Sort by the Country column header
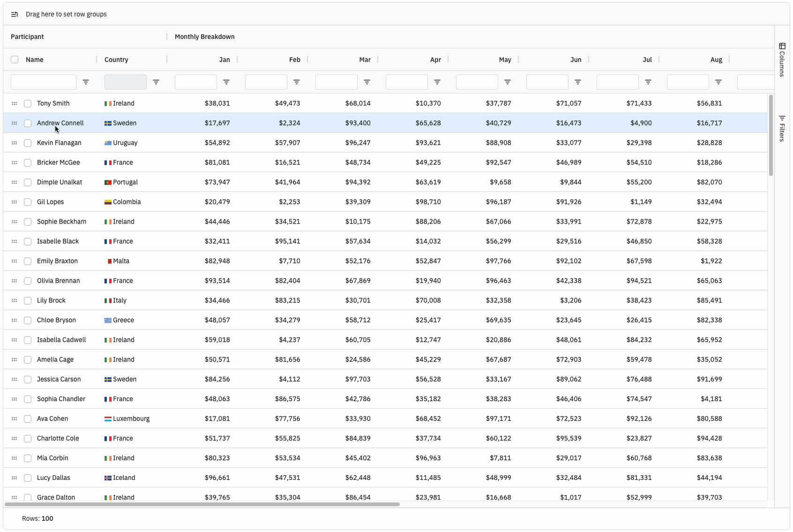 coord(116,60)
